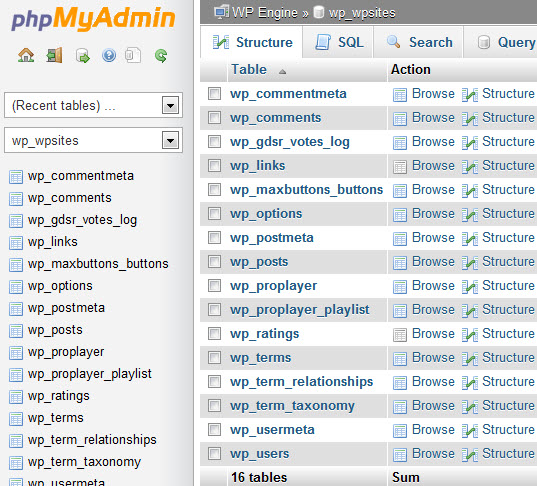Reload navigation frame green arrow icon
The height and width of the screenshot is (486, 537).
[x=161, y=55]
